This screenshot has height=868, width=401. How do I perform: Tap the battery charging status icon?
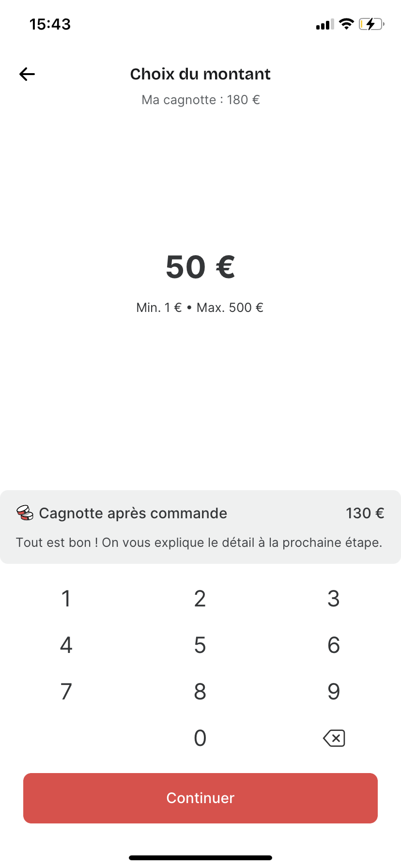tap(371, 24)
